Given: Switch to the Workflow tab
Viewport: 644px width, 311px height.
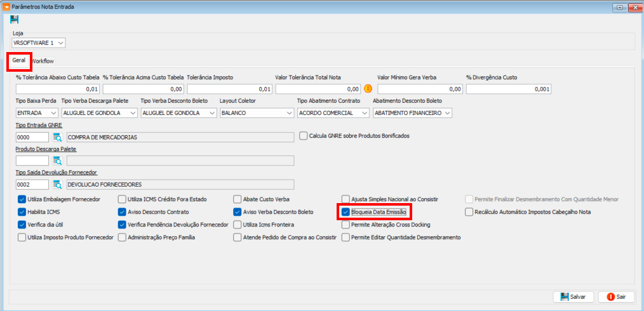Looking at the screenshot, I should pyautogui.click(x=43, y=61).
